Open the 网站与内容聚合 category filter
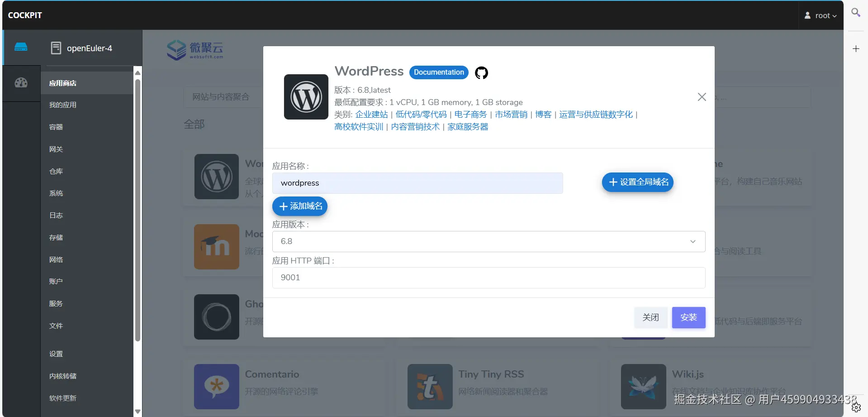868x417 pixels. pos(223,97)
